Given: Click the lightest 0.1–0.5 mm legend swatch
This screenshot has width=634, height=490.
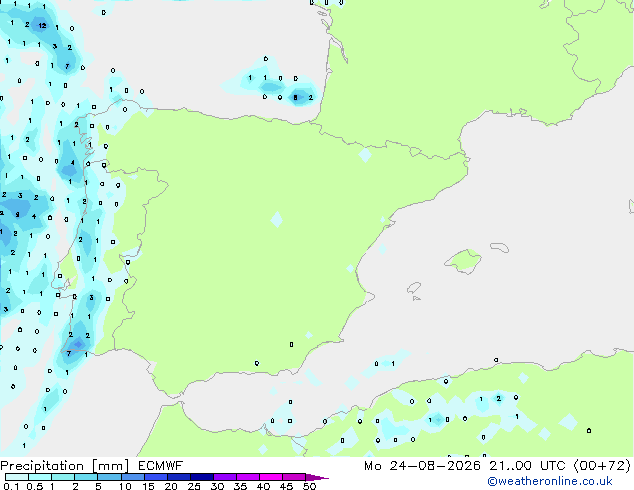Looking at the screenshot, I should (17, 477).
